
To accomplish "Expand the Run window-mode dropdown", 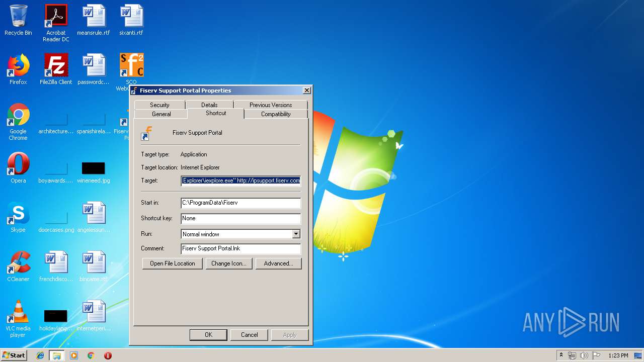I will pos(296,234).
